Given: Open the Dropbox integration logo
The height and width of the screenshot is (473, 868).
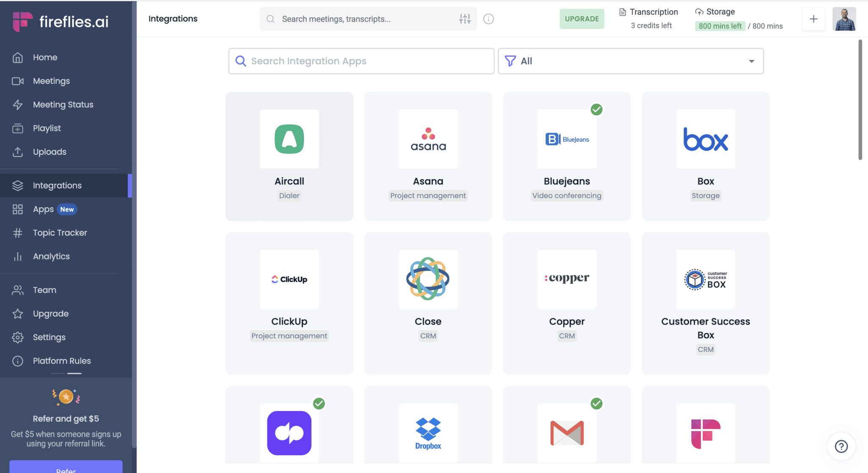Looking at the screenshot, I should pos(428,433).
